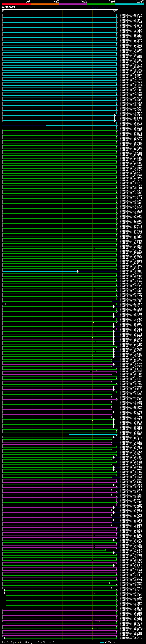This screenshot has height=644, width=146.
Task: Open the hit UniRef100_Q2PEX6
Action: 131,45
